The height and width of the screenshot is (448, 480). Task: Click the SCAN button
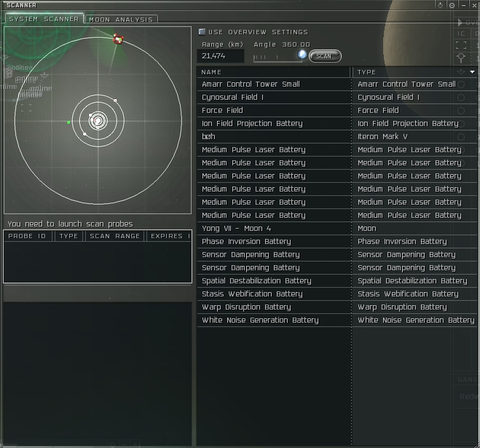pos(325,56)
